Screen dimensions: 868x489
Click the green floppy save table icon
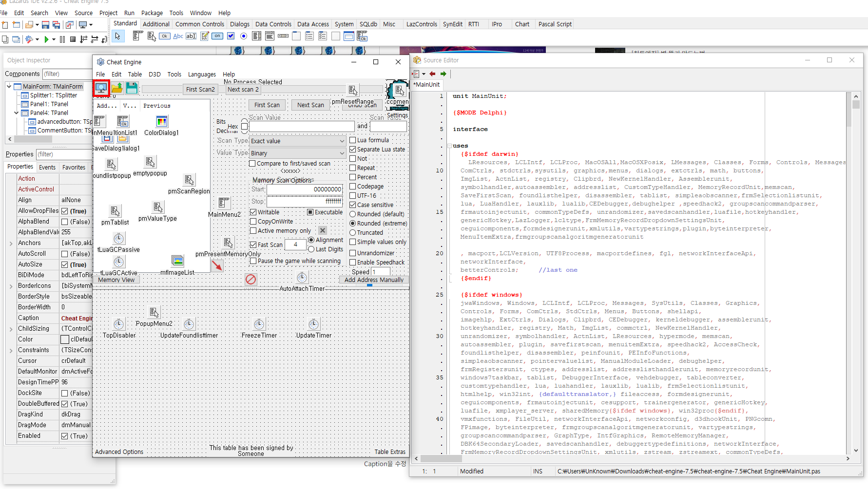coord(132,88)
